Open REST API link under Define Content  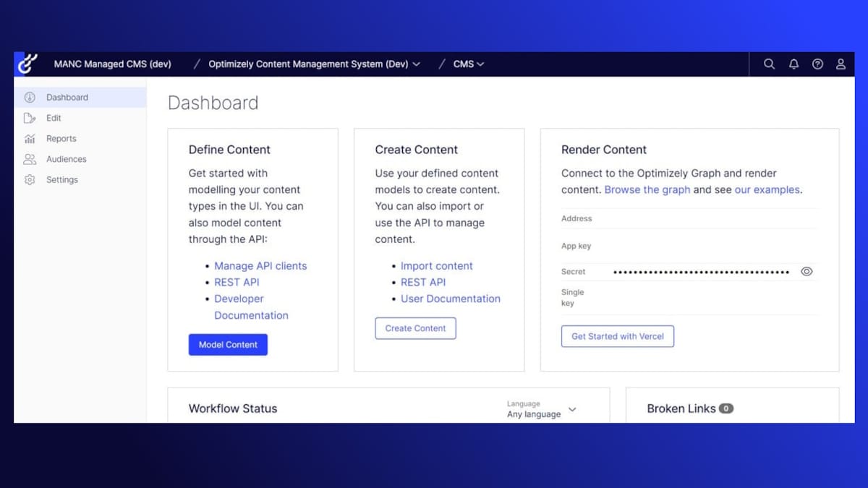237,283
